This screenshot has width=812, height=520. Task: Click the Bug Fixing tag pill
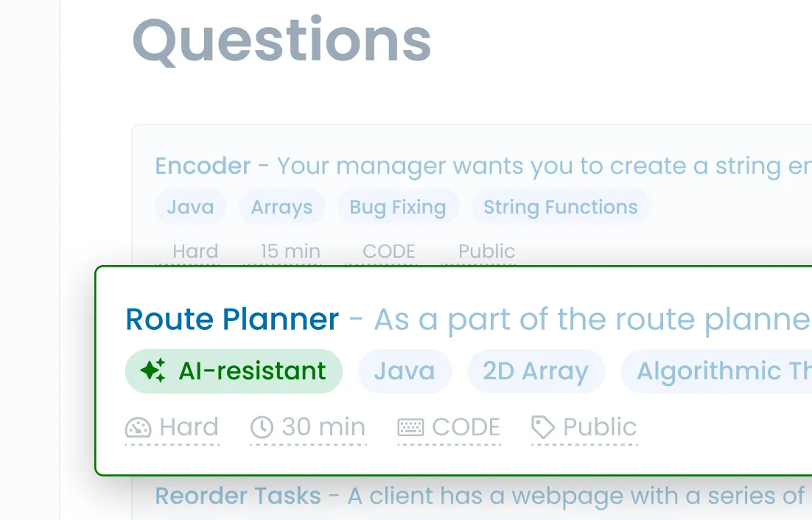pyautogui.click(x=398, y=207)
